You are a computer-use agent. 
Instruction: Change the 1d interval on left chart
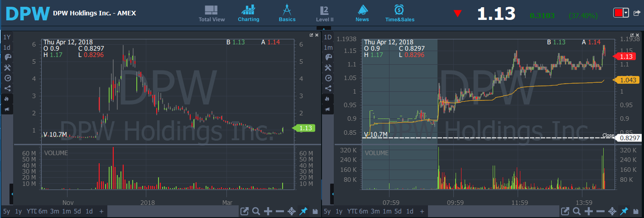[7, 47]
